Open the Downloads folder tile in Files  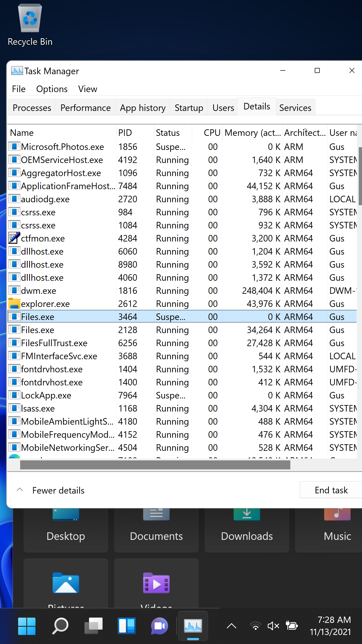247,530
